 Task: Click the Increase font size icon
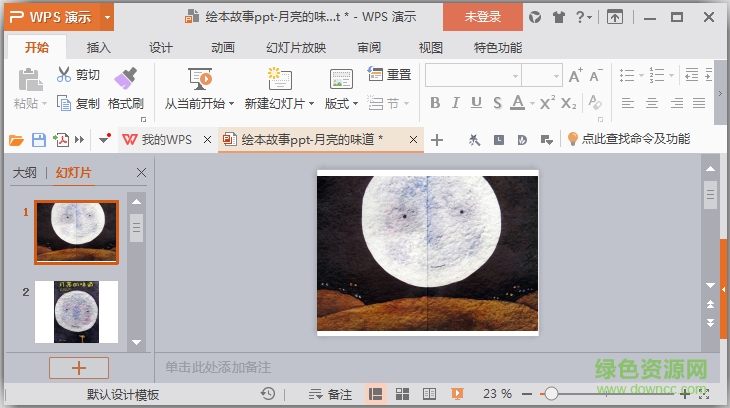575,75
